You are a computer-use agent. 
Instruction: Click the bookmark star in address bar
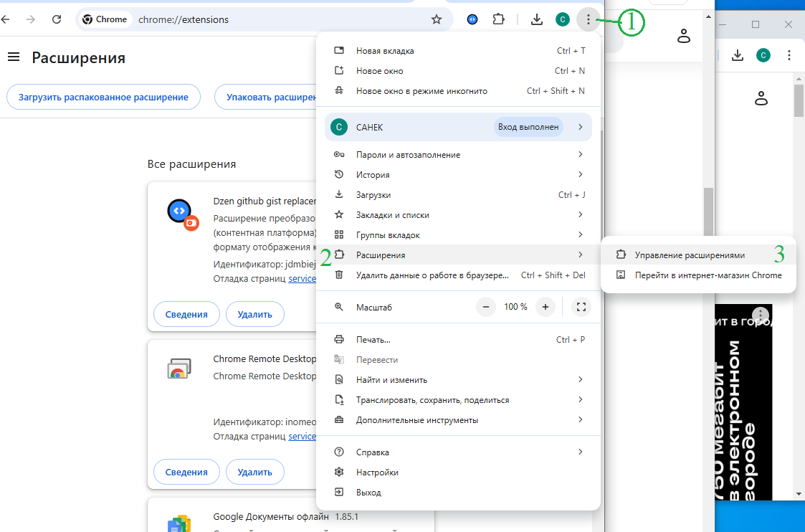tap(437, 19)
